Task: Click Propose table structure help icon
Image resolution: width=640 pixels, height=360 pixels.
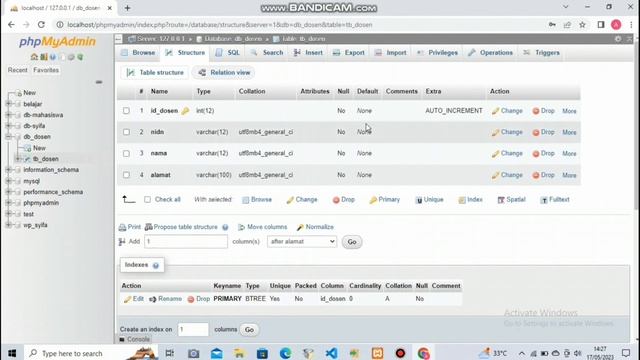Action: (225, 227)
